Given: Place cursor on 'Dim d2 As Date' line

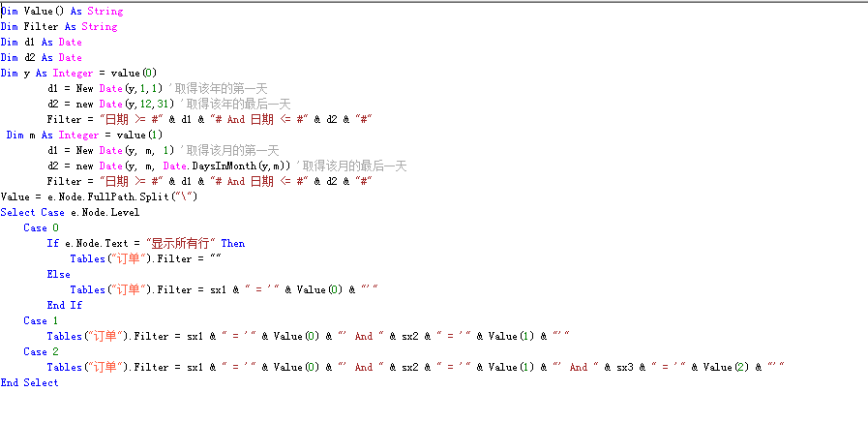Looking at the screenshot, I should tap(42, 58).
